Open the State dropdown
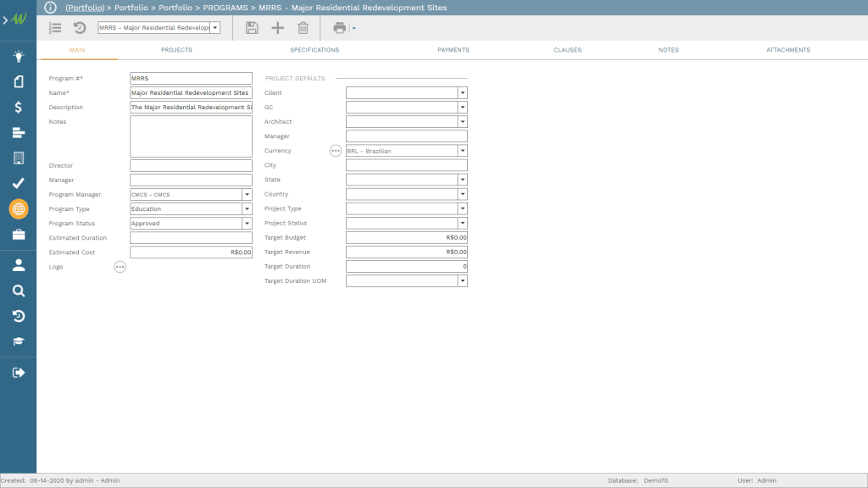 (462, 180)
